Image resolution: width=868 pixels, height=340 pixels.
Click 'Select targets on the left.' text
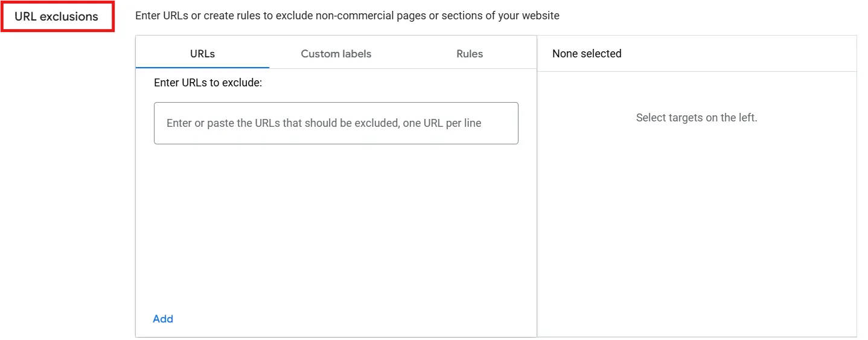(697, 118)
